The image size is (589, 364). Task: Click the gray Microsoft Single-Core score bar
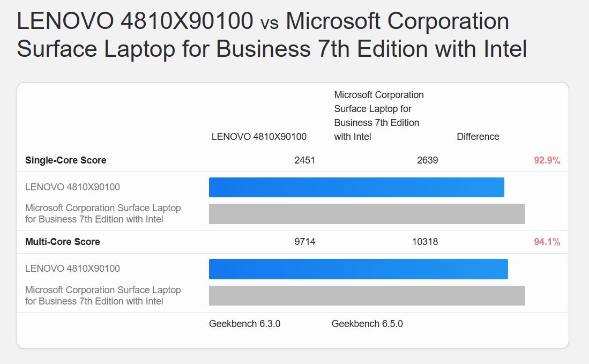pyautogui.click(x=367, y=213)
